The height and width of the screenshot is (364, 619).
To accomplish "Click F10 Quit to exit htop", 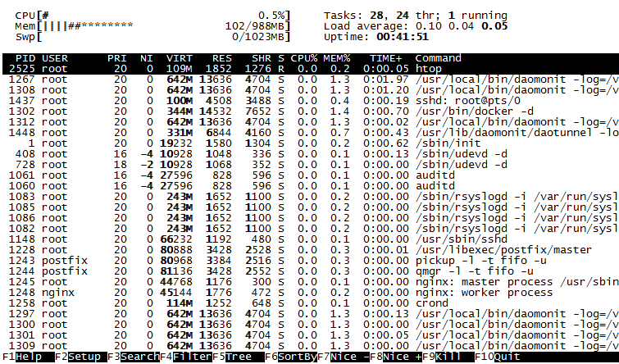I will pos(507,357).
